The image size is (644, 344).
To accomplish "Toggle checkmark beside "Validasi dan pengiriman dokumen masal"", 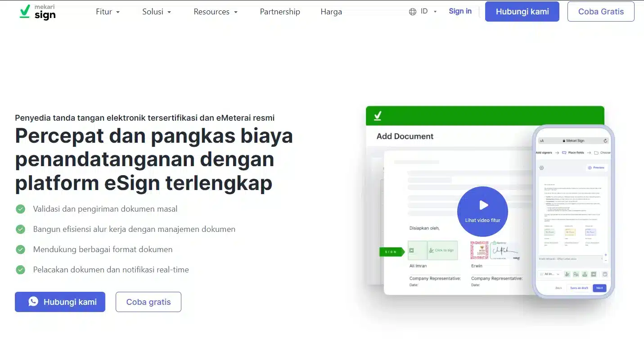I will click(x=20, y=209).
